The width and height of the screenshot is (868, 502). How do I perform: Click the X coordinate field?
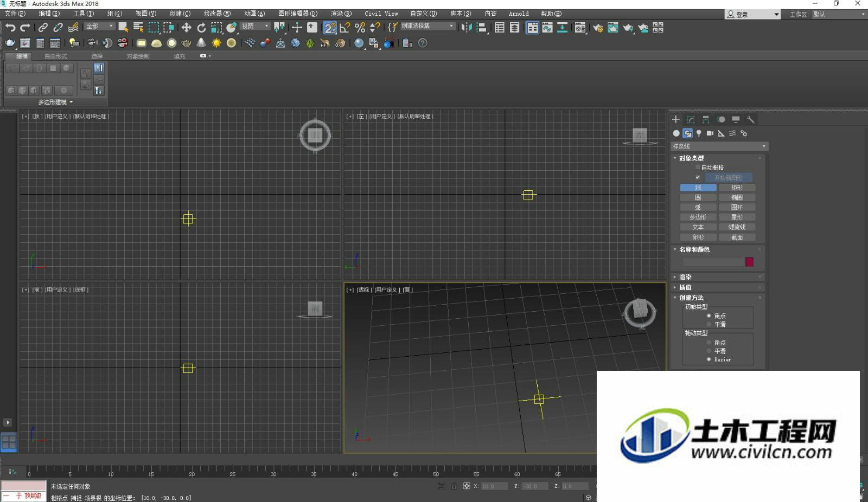[494, 486]
